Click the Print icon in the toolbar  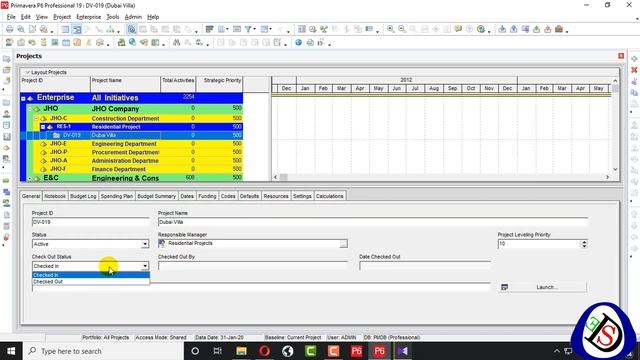tap(9, 29)
